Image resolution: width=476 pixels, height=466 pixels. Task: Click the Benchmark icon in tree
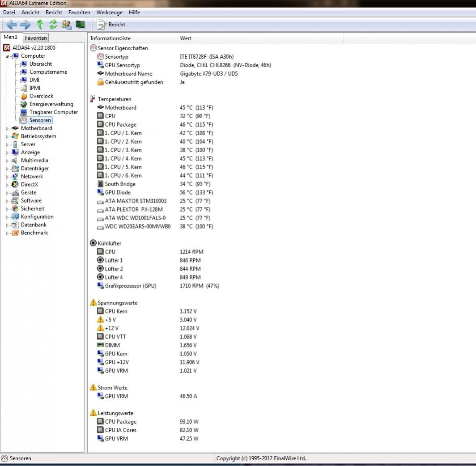[x=15, y=233]
